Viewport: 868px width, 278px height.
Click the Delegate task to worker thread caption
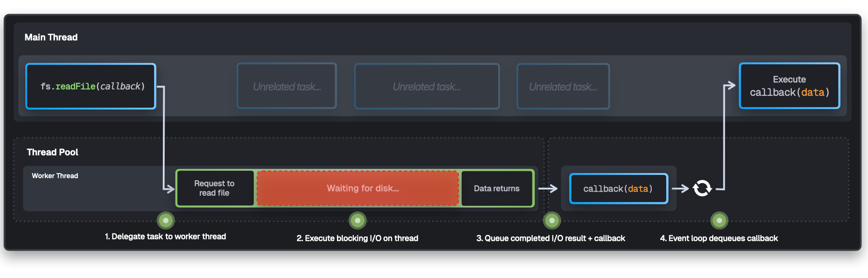point(166,237)
